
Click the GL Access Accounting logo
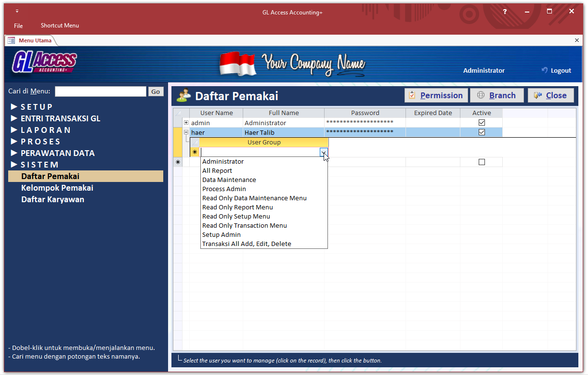44,63
